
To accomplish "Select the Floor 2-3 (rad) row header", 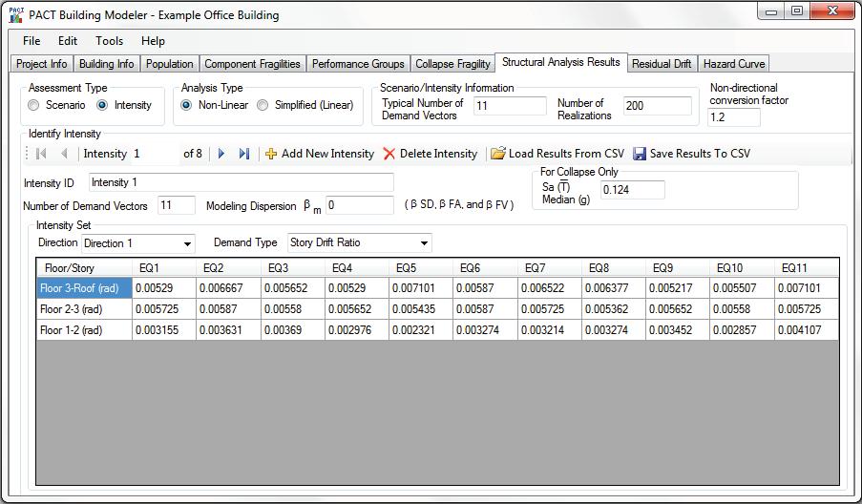I will pyautogui.click(x=84, y=309).
